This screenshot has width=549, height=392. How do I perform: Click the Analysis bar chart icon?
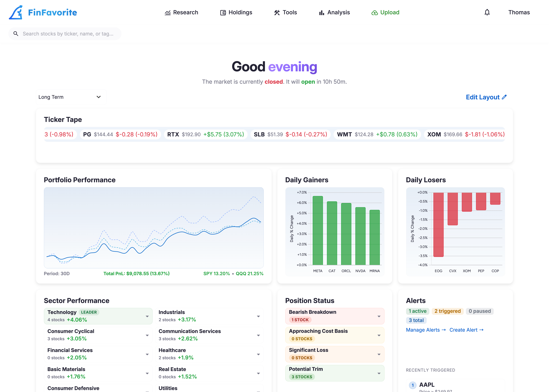321,13
